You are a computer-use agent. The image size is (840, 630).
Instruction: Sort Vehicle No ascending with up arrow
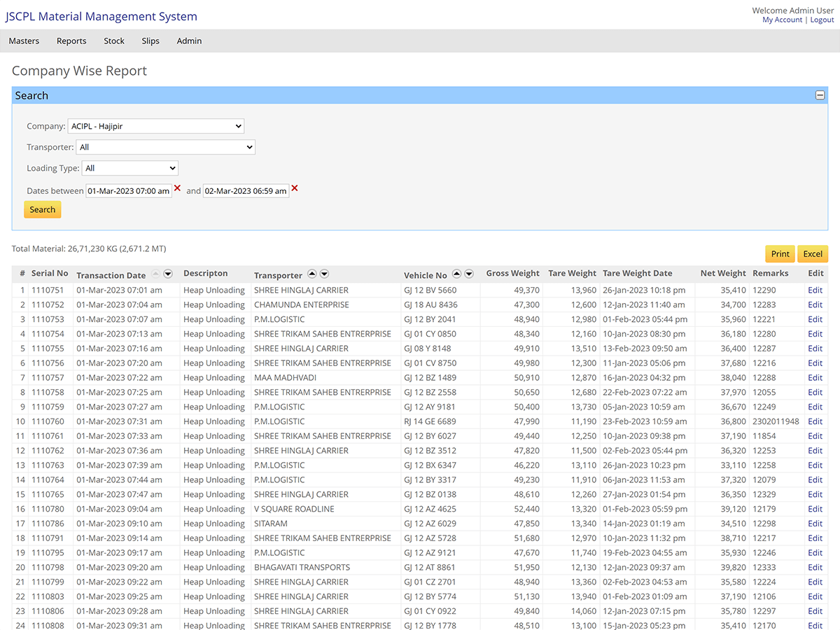(x=456, y=274)
